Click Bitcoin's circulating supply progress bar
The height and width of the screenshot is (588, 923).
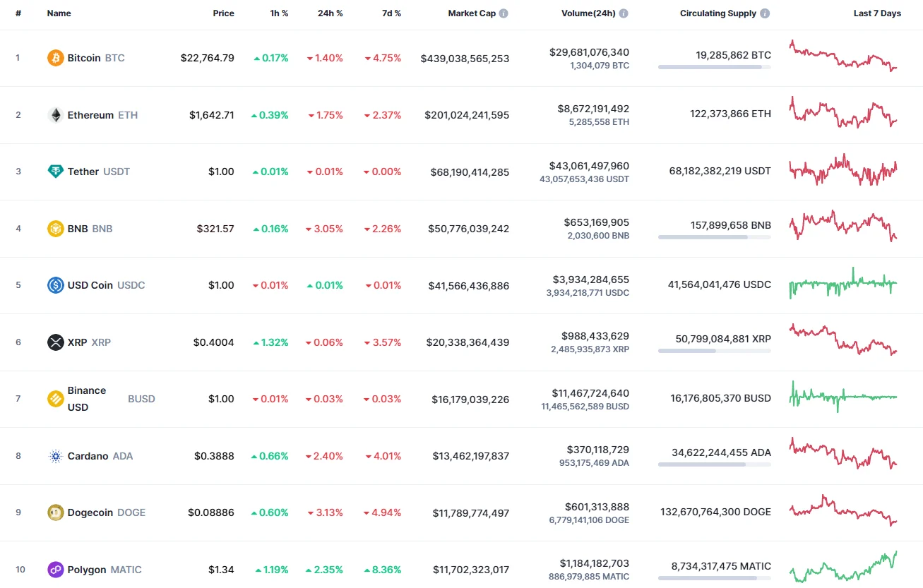pyautogui.click(x=714, y=67)
